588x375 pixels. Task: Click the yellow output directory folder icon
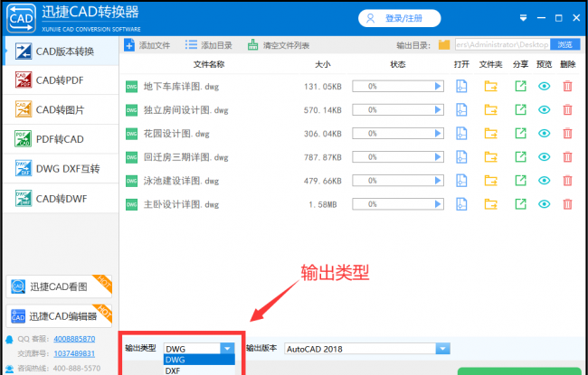[444, 45]
